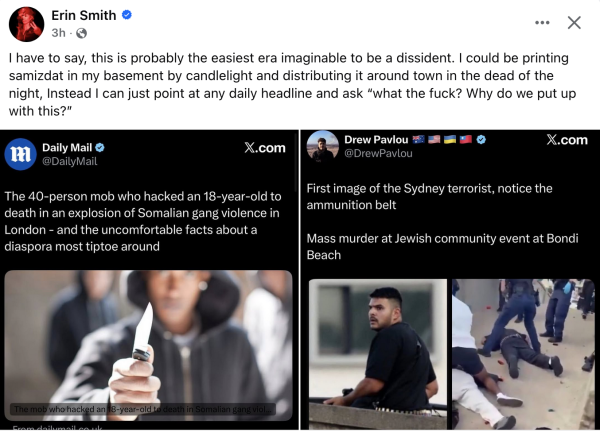This screenshot has width=600, height=432.
Task: Click Drew Pavlou's profile avatar
Action: [x=321, y=147]
